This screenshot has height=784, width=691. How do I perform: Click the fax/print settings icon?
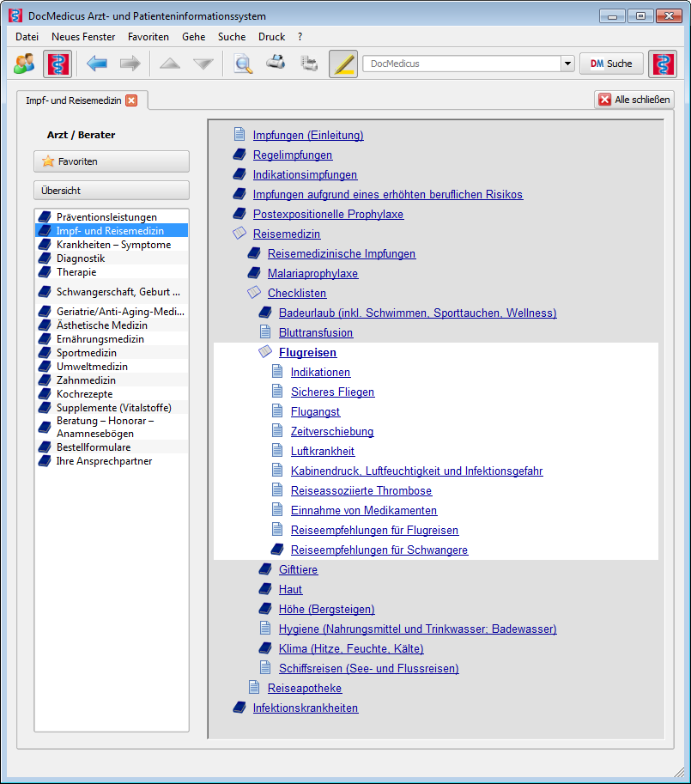tap(309, 64)
